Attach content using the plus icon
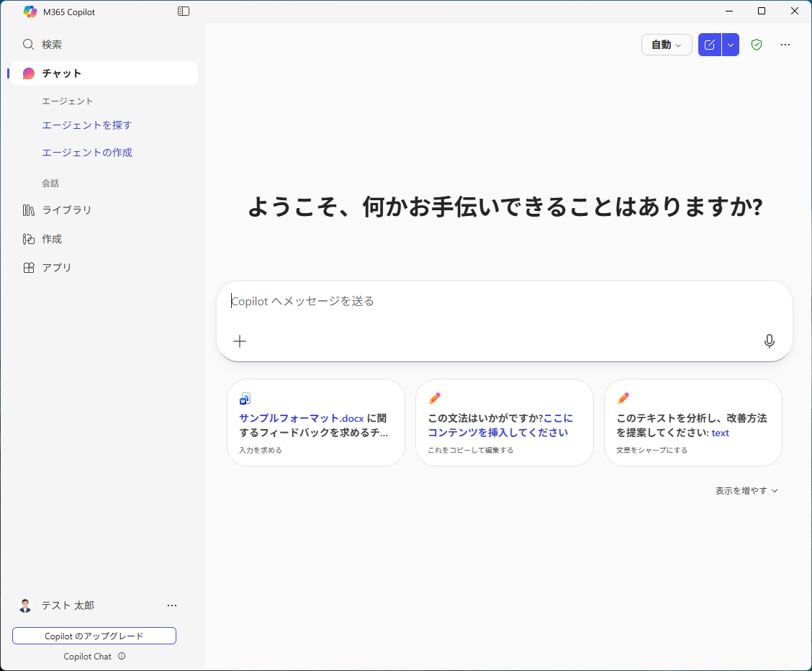 point(239,341)
